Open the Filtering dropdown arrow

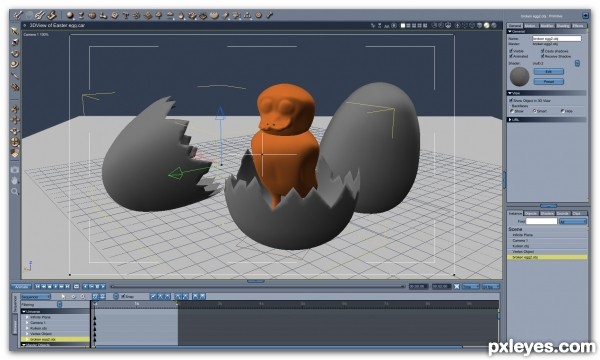(60, 305)
